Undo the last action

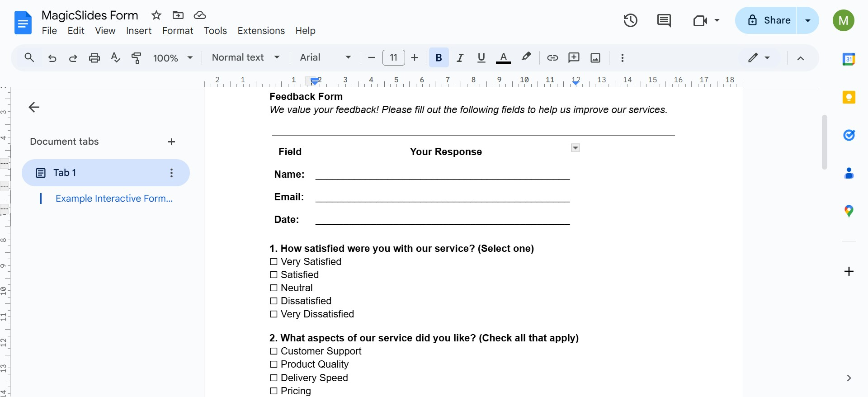(x=52, y=58)
